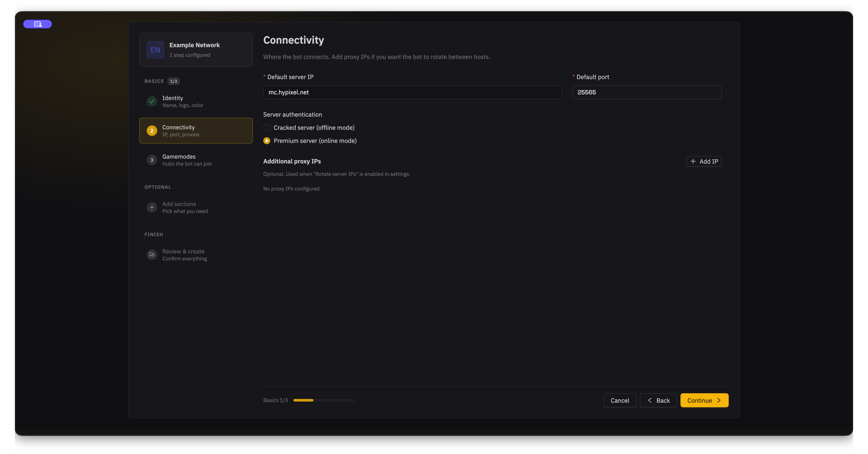
Task: Click the flag icon beside Review & create
Action: coord(152,255)
